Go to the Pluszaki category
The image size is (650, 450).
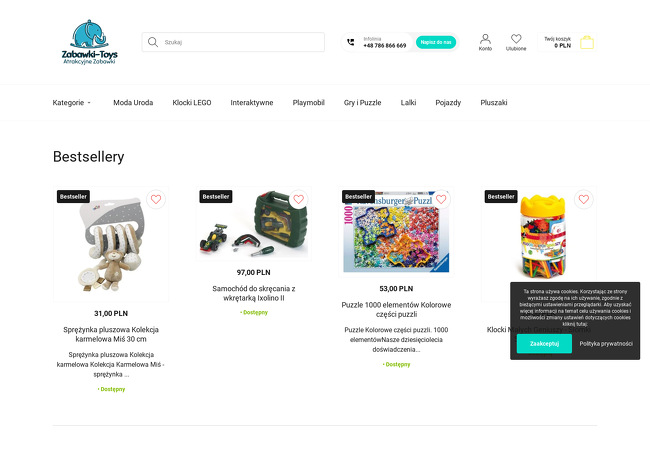pyautogui.click(x=494, y=102)
